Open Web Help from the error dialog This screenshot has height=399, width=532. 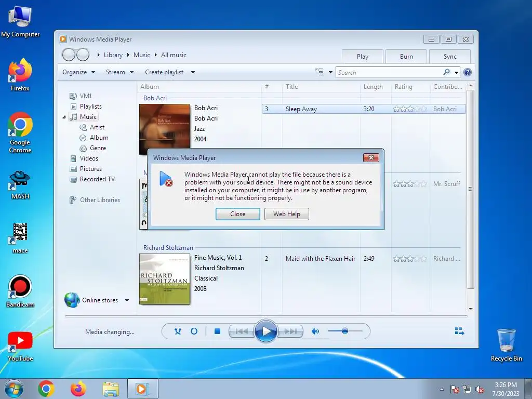click(287, 214)
